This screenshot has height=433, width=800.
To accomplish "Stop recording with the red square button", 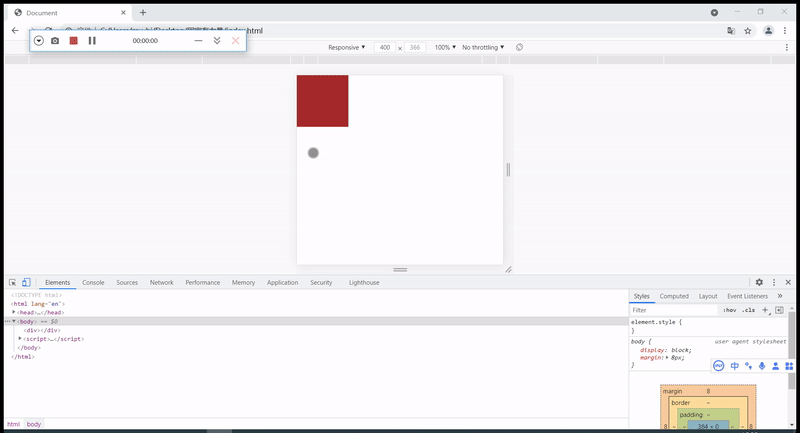I will coord(73,41).
